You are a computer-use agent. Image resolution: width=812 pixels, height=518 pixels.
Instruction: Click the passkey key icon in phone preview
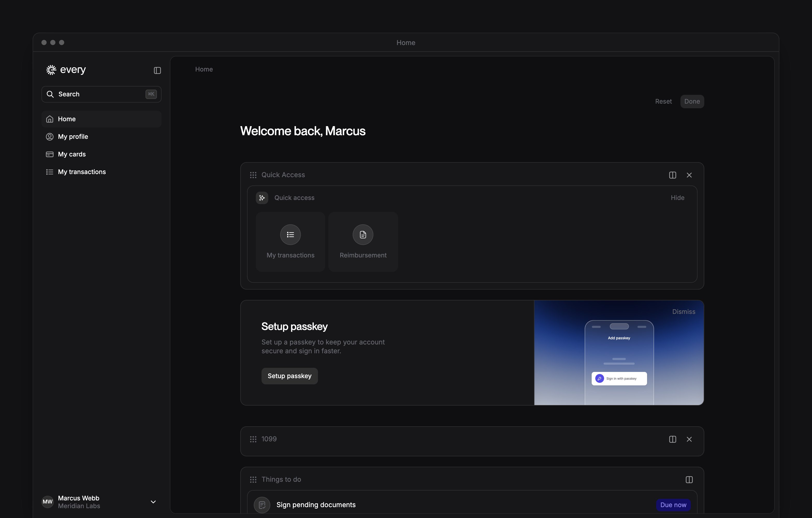(600, 378)
